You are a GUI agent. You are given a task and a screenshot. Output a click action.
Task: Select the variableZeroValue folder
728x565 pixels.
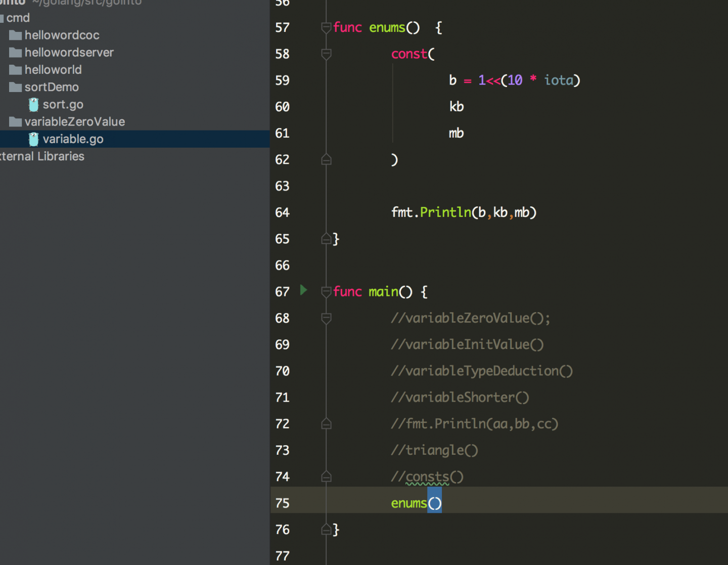pyautogui.click(x=74, y=122)
